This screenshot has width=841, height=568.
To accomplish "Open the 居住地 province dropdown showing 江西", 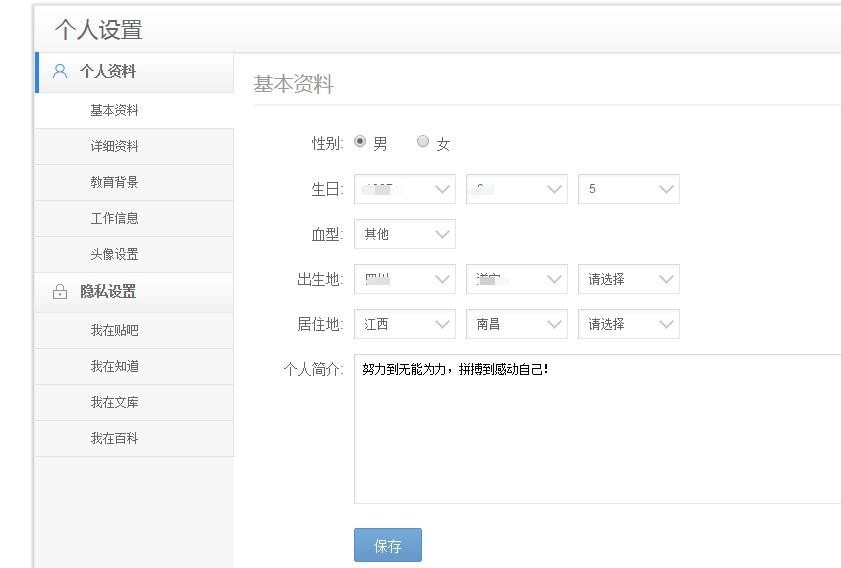I will (x=405, y=324).
